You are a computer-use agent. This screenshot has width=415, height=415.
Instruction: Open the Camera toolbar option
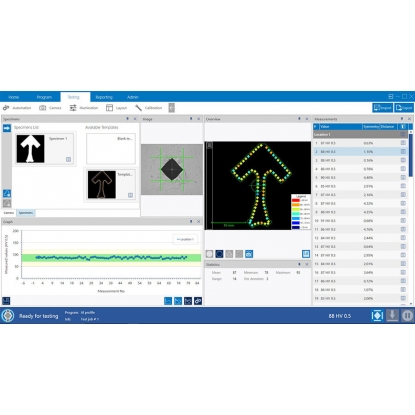(50, 108)
